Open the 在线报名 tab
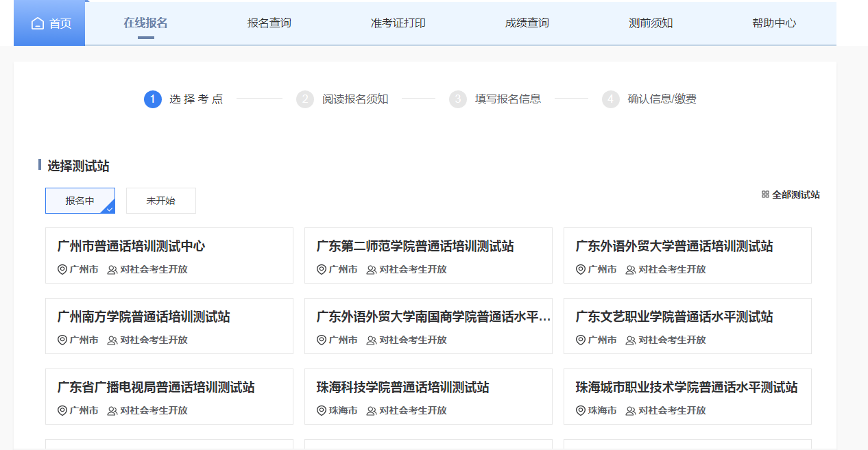The image size is (868, 450). [x=145, y=23]
